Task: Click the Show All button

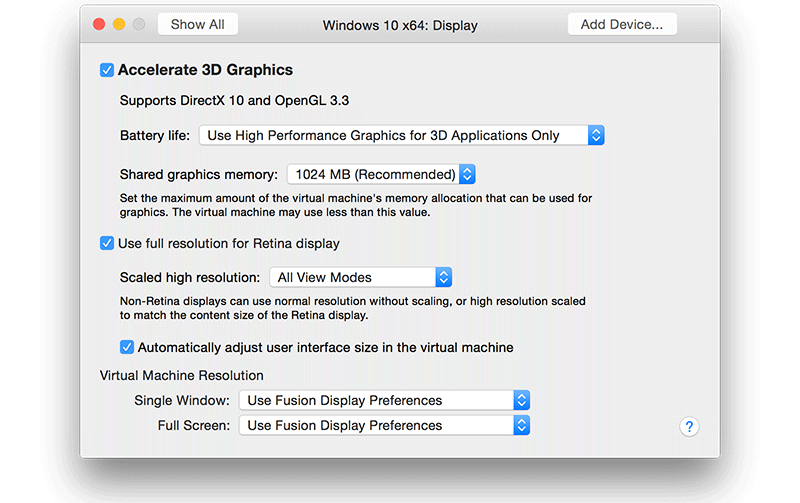Action: point(197,24)
